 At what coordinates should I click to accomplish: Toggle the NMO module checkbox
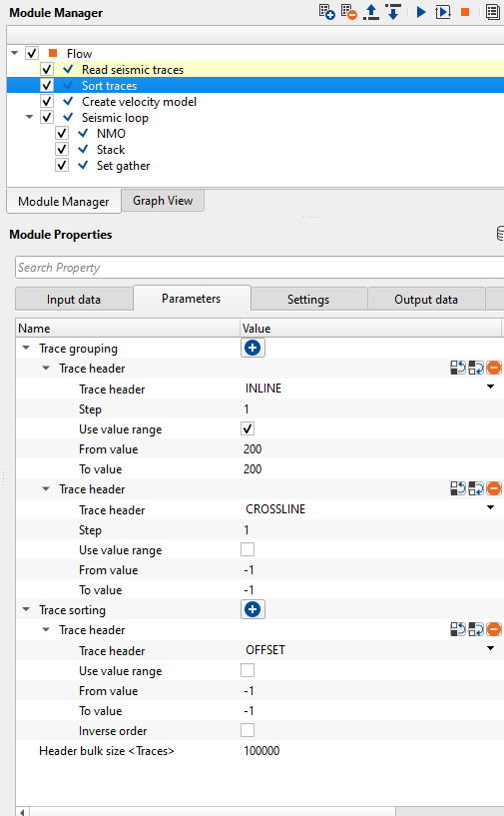coord(62,134)
